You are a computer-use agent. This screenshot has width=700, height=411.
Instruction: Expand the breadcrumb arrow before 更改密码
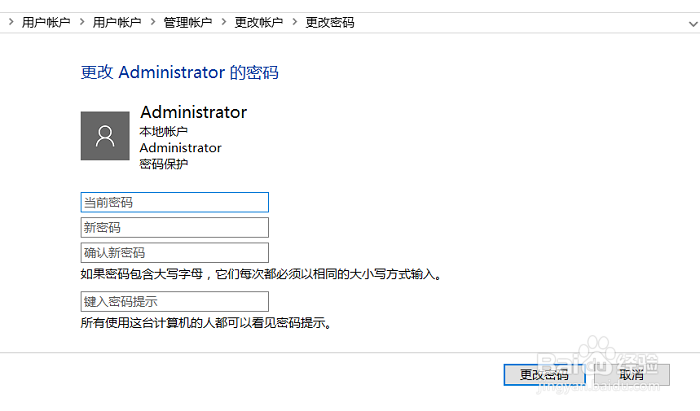pyautogui.click(x=294, y=22)
